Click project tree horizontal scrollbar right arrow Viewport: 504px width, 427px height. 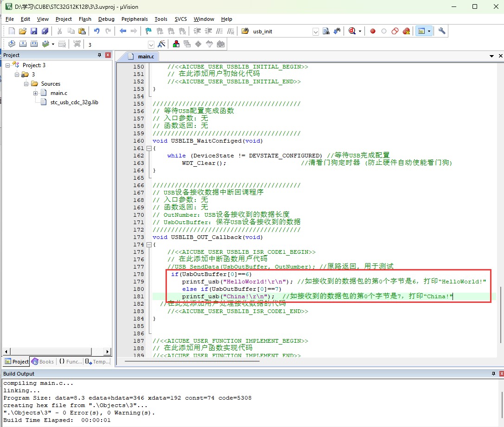108,352
